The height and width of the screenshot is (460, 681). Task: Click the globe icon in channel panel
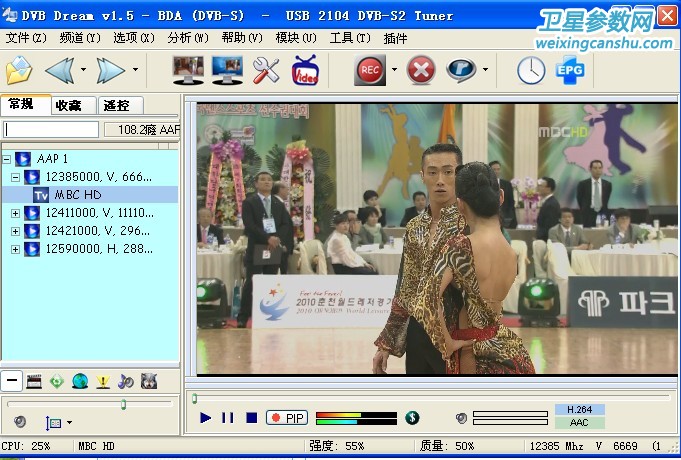[80, 381]
